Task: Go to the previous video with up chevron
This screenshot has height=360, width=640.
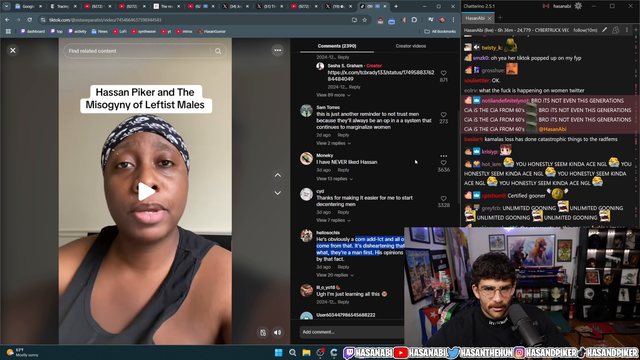Action: 278,175
